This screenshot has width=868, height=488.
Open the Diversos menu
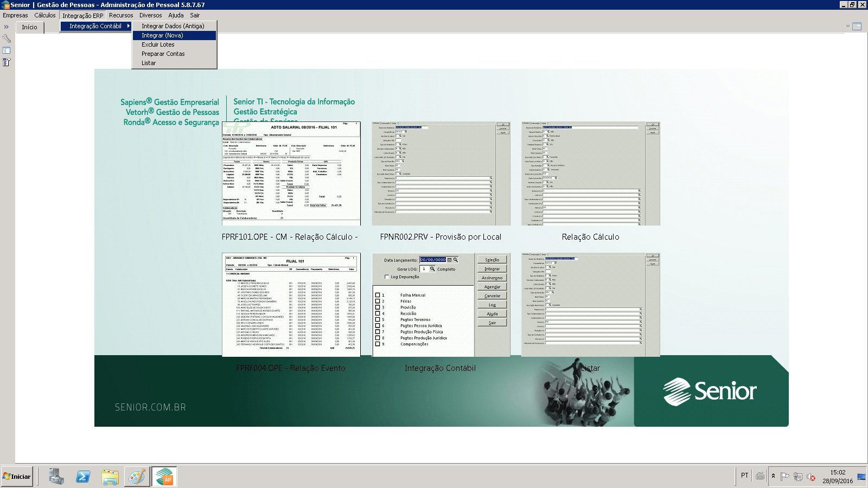[150, 15]
